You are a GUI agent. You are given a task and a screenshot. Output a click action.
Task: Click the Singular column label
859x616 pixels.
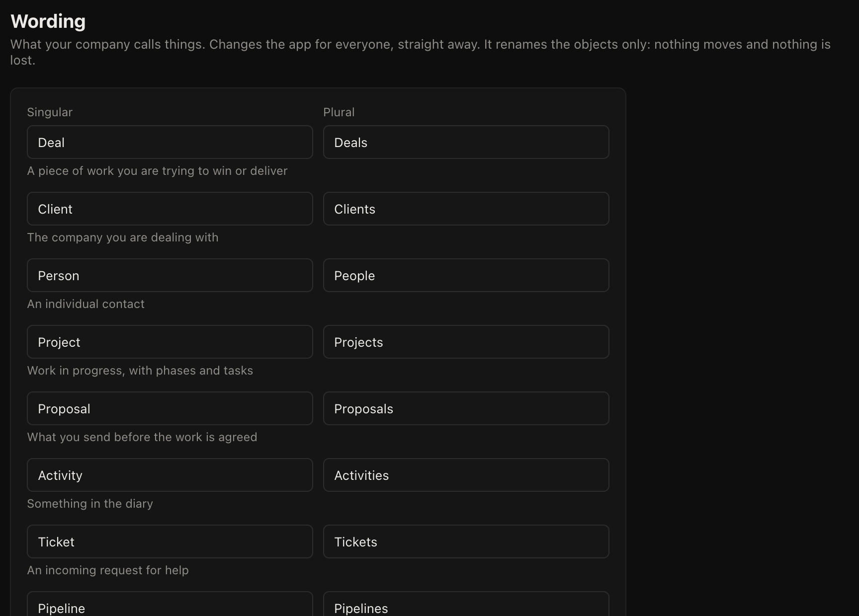[50, 112]
